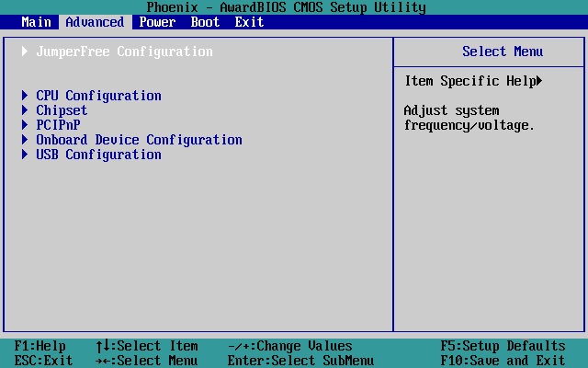Open the Exit tab
588x368 pixels.
click(249, 22)
